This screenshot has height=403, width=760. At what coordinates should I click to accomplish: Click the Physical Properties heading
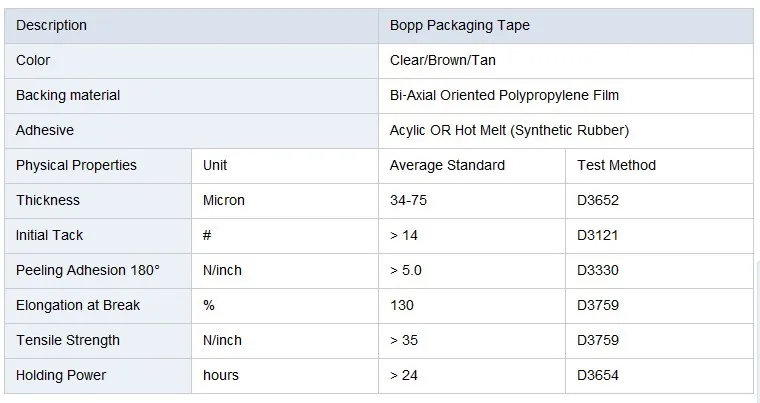[x=76, y=165]
